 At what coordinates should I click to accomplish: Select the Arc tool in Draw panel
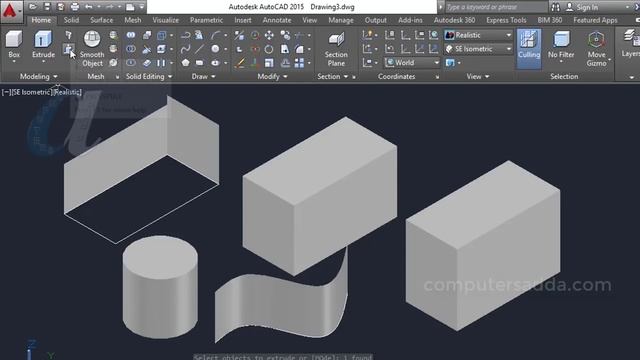tap(216, 36)
